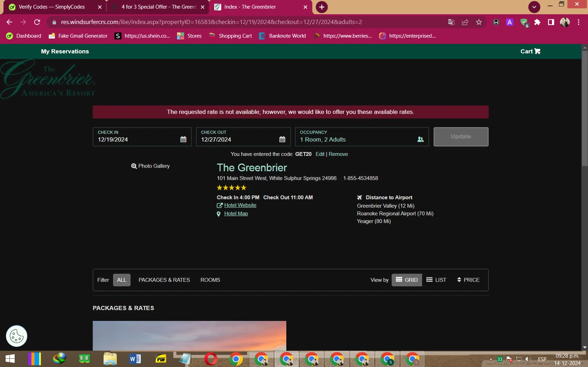Click the Opera icon in taskbar
The width and height of the screenshot is (588, 367).
(x=211, y=359)
